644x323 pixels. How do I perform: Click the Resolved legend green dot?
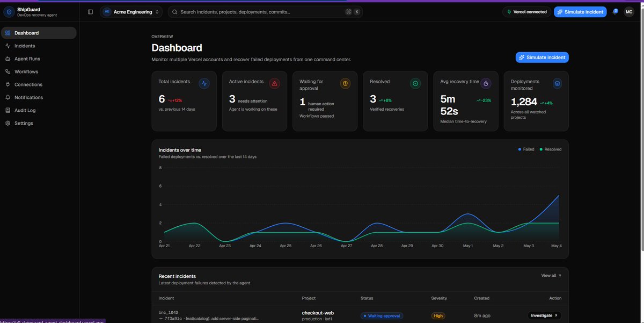tap(541, 149)
